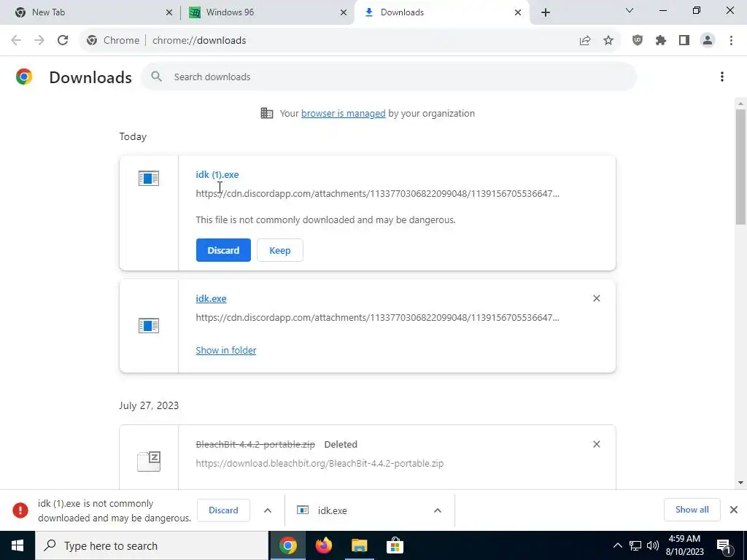747x560 pixels.
Task: Click the search magnifier icon in Downloads
Action: click(156, 76)
